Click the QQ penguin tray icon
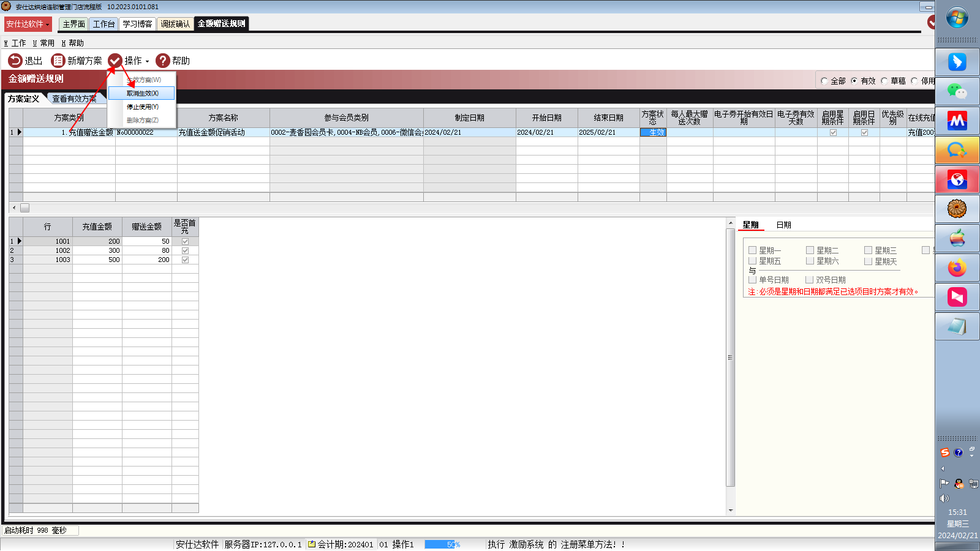 point(959,483)
